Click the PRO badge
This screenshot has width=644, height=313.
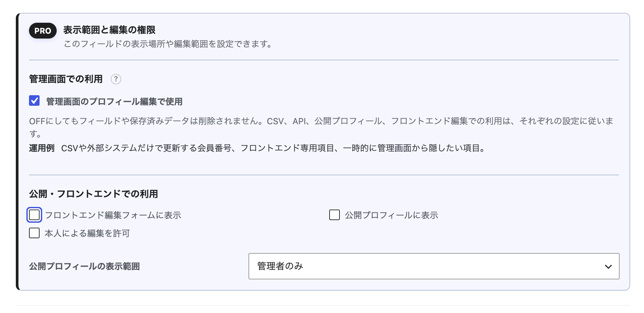43,31
